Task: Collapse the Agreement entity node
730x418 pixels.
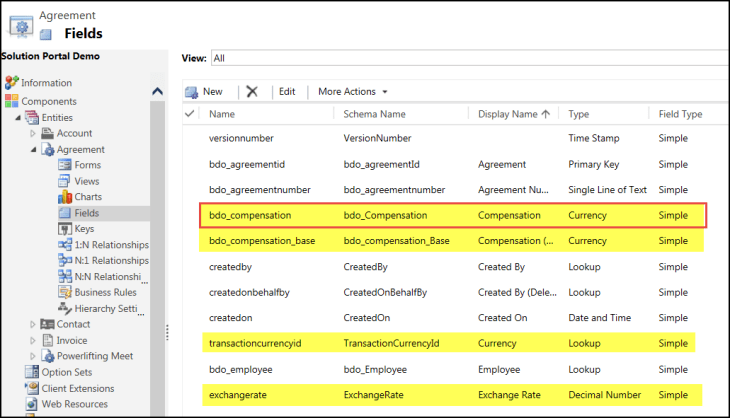Action: [x=33, y=149]
